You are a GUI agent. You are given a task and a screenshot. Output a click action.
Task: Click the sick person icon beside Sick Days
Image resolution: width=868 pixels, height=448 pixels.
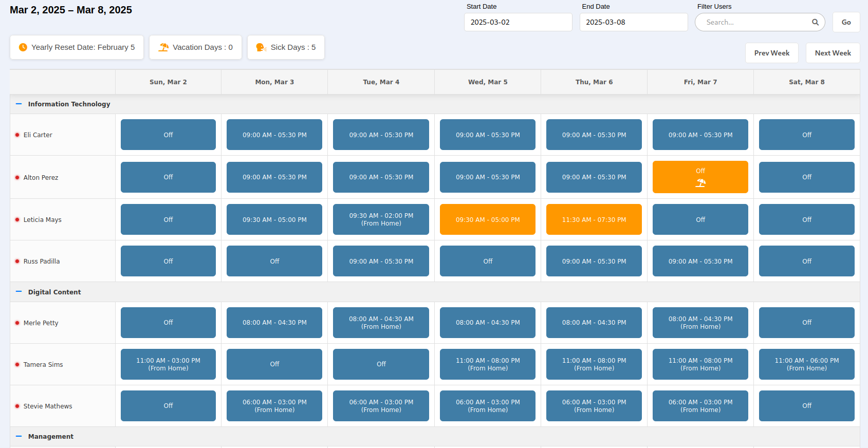(261, 47)
